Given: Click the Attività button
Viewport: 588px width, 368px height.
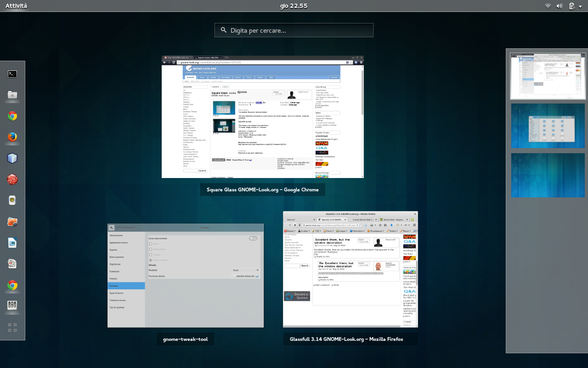Looking at the screenshot, I should (16, 6).
